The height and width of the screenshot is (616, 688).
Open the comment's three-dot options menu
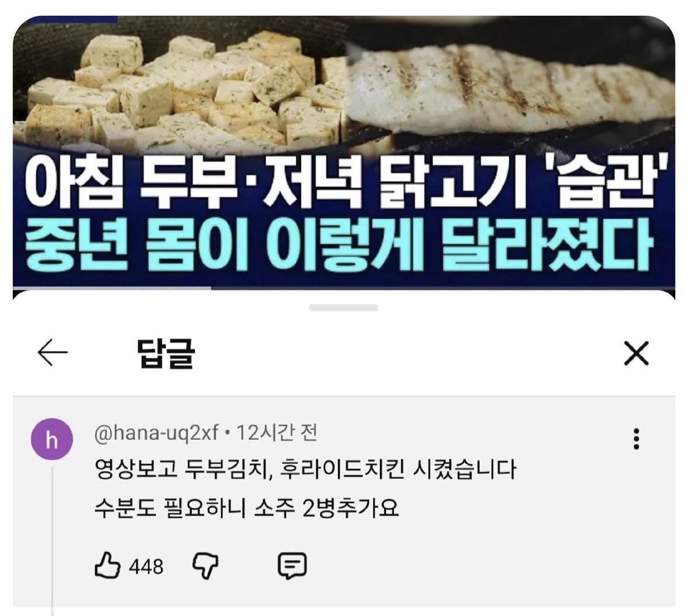636,439
